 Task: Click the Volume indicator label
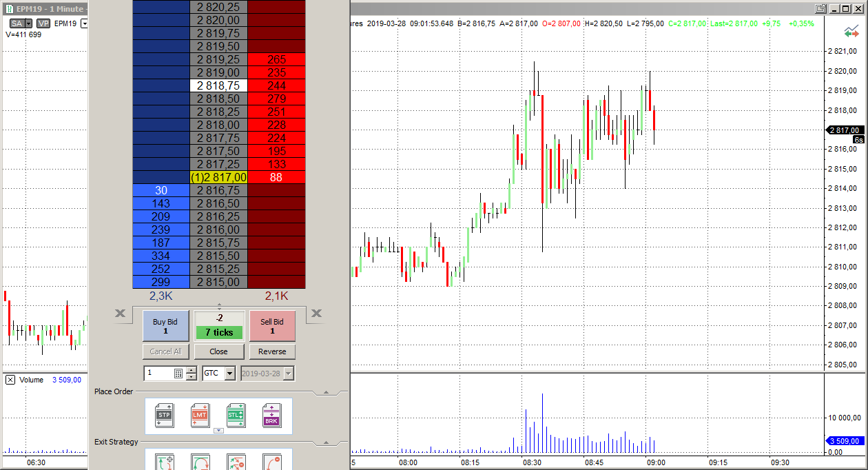click(32, 380)
